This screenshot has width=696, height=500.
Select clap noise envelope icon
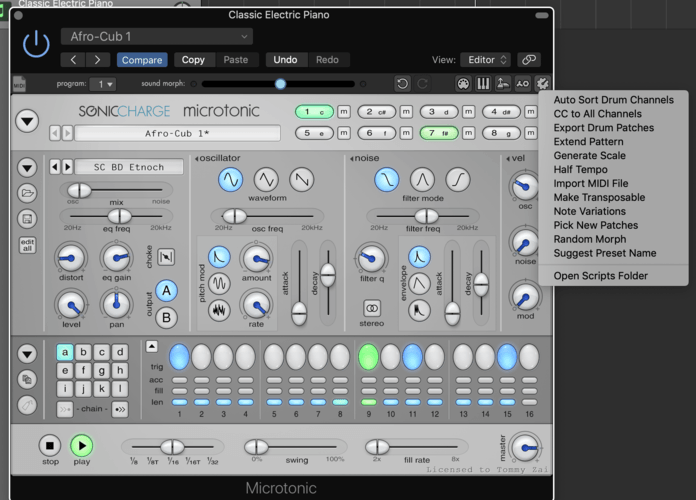point(419,310)
